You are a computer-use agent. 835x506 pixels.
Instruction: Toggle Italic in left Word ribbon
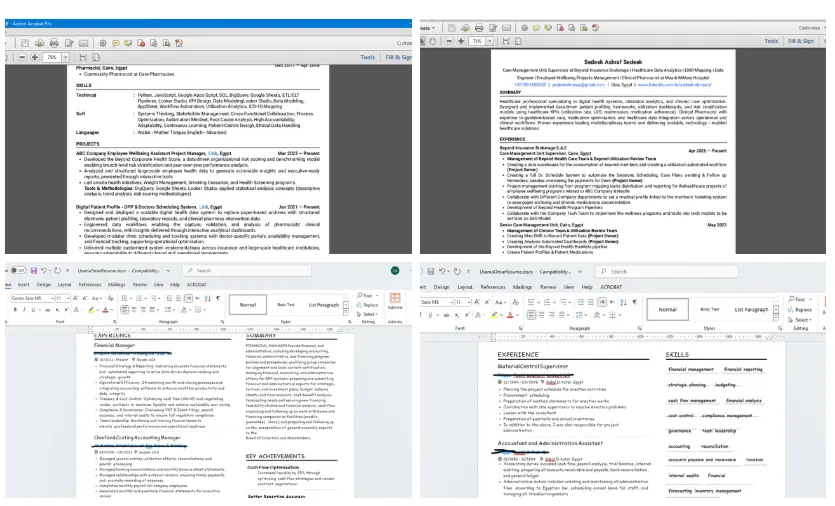tap(24, 310)
